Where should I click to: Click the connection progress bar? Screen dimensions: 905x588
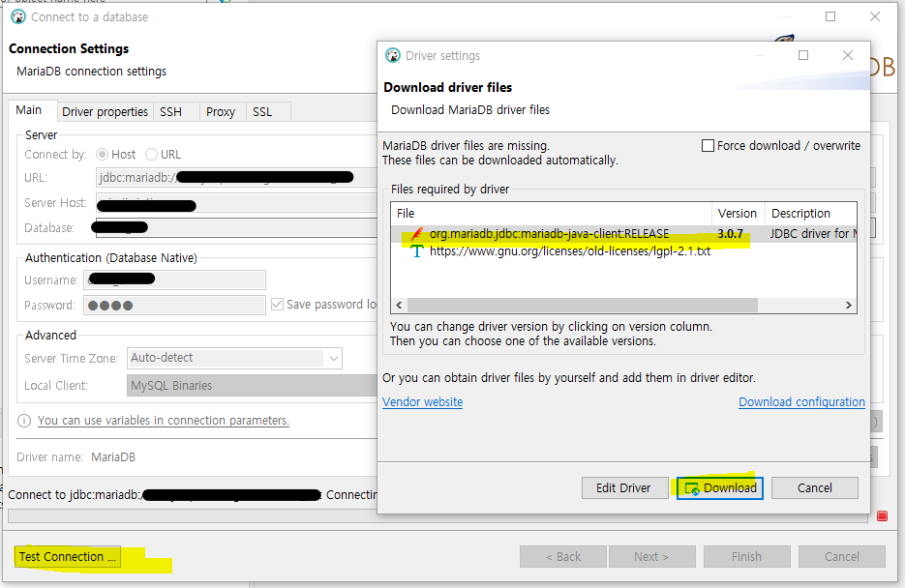tap(437, 515)
